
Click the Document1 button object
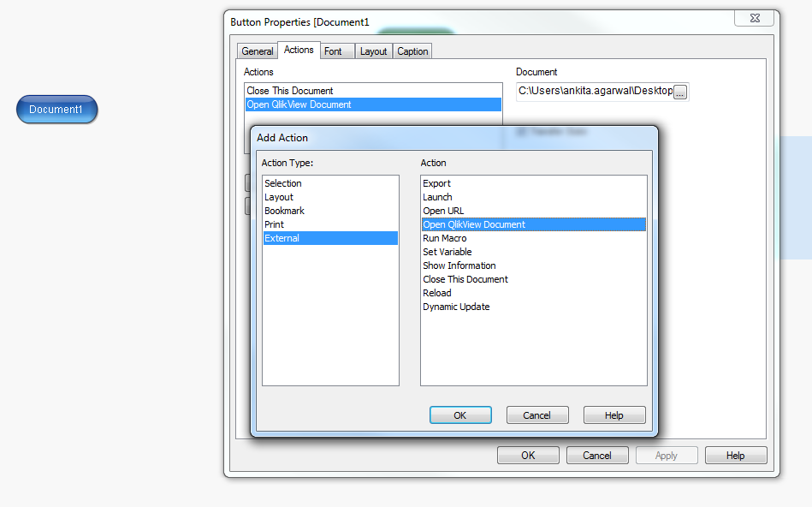(x=57, y=110)
